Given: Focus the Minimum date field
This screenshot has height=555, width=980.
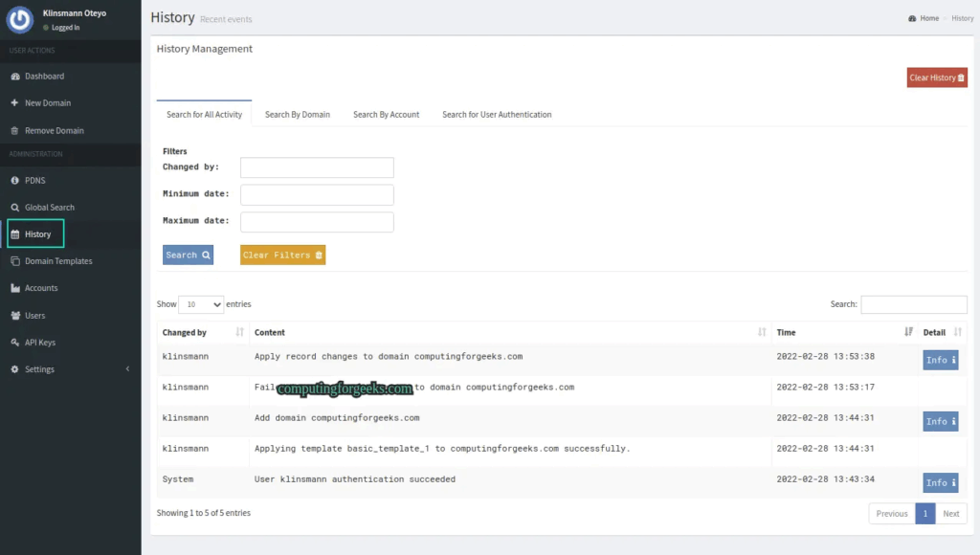Looking at the screenshot, I should click(317, 194).
